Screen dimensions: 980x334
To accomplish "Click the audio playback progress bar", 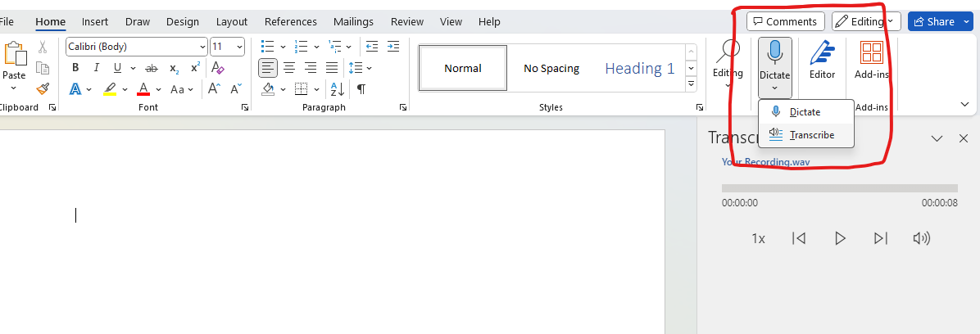I will [839, 188].
